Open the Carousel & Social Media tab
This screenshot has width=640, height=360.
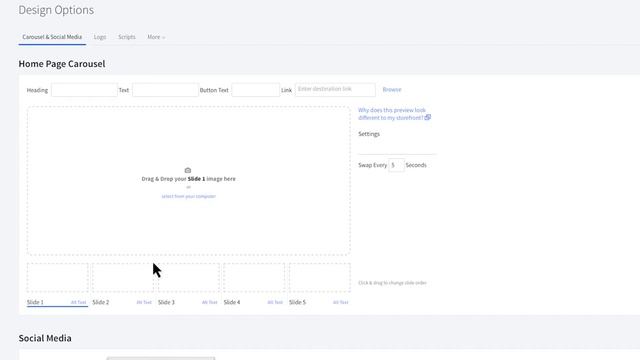pos(52,37)
